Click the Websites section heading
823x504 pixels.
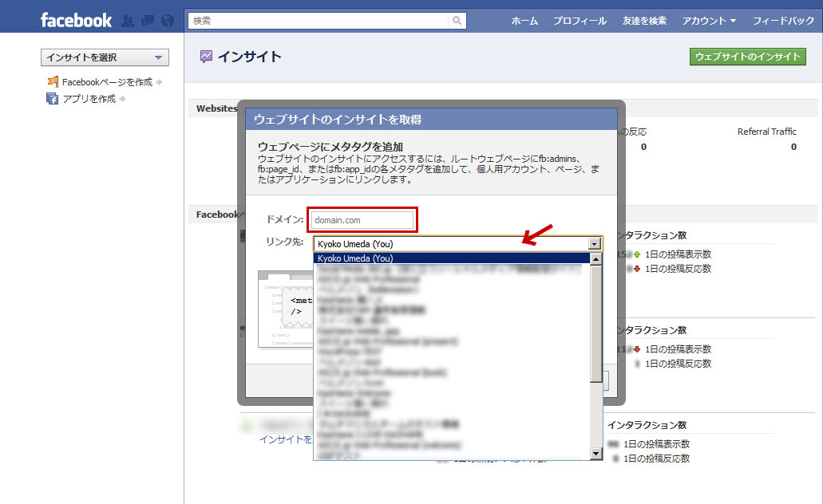click(x=217, y=108)
